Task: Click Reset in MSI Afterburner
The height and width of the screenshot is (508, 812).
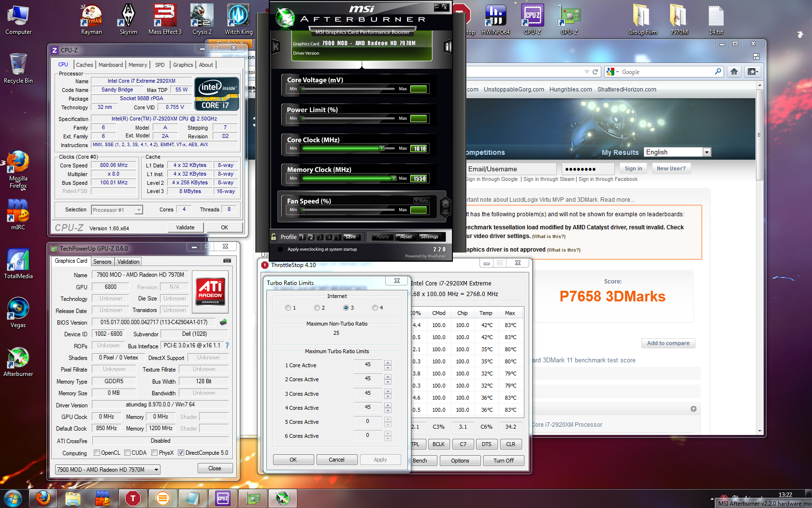Action: click(x=406, y=237)
